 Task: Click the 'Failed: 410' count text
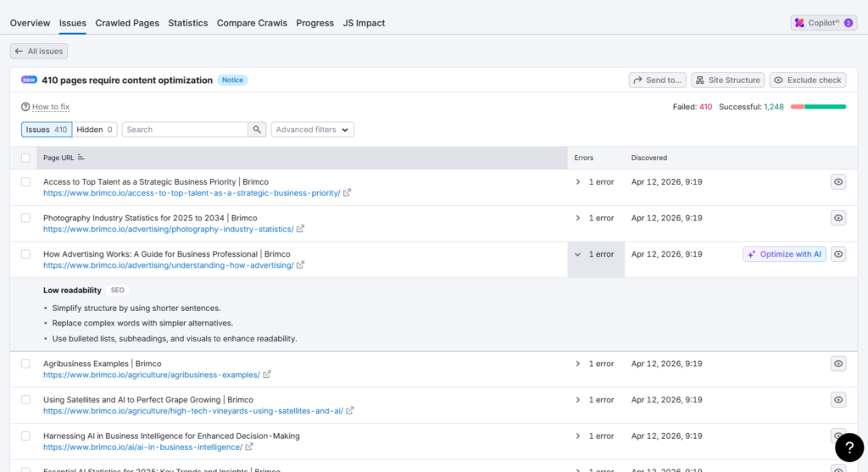[x=692, y=107]
